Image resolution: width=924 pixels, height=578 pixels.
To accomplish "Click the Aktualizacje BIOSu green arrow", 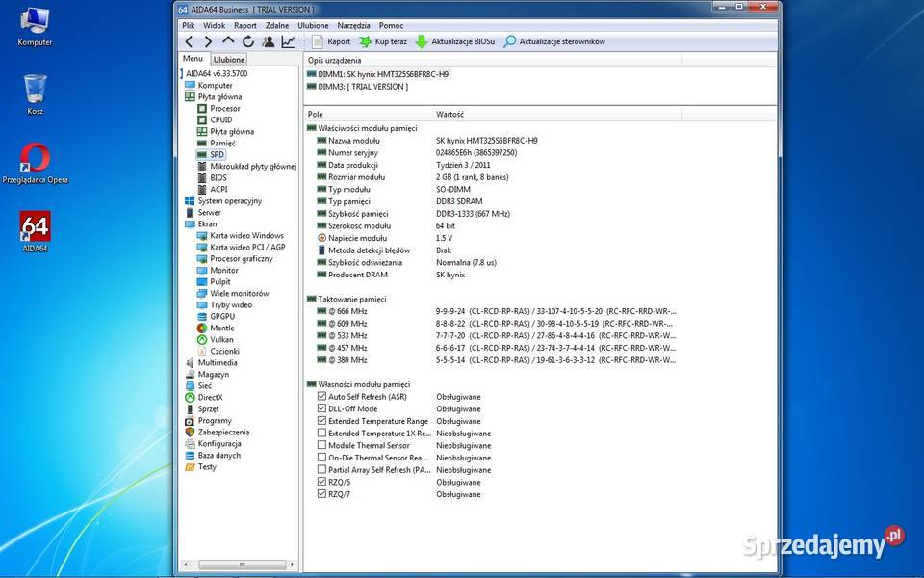I will [x=422, y=41].
